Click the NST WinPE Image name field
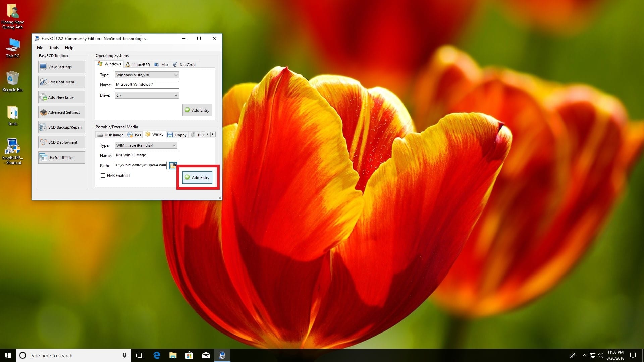The height and width of the screenshot is (362, 644). (x=146, y=155)
